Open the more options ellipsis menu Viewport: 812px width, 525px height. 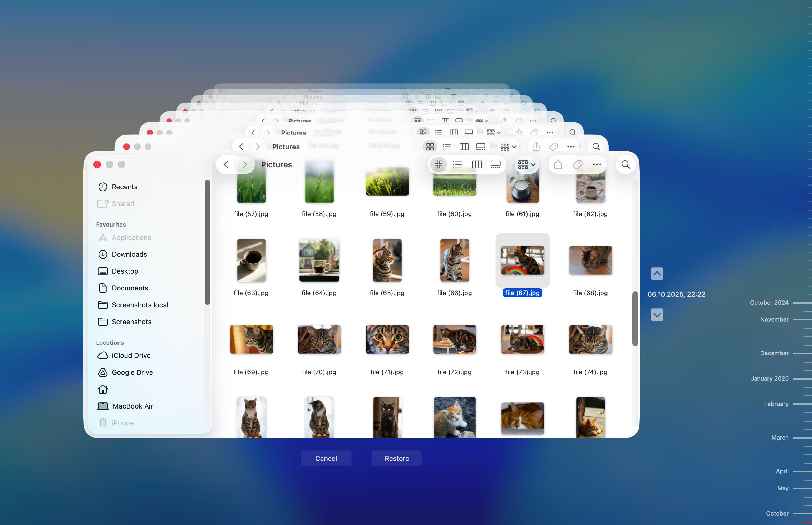(x=597, y=164)
